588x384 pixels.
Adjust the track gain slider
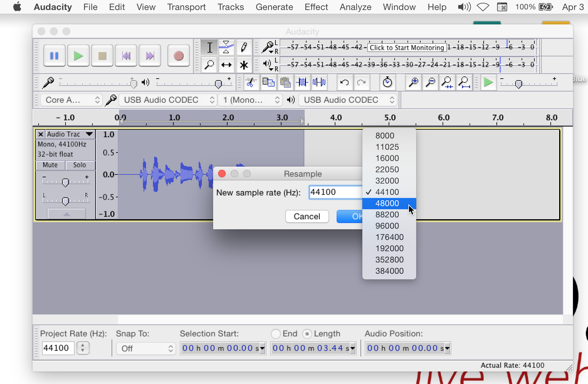[66, 182]
